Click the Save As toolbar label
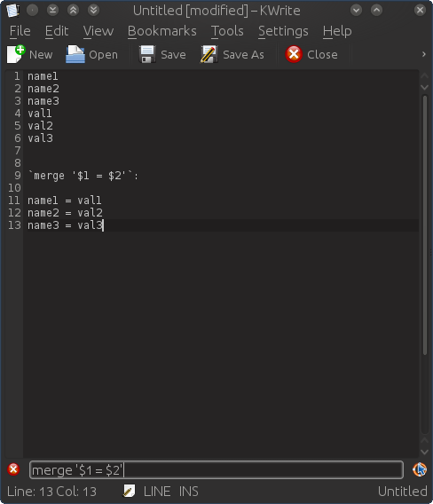The width and height of the screenshot is (433, 504). click(243, 55)
